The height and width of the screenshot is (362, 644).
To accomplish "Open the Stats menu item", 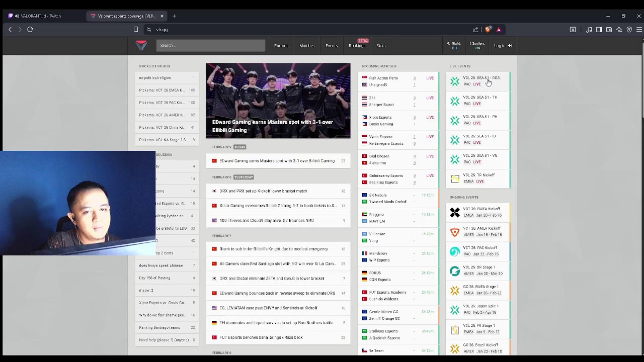I will click(x=381, y=46).
